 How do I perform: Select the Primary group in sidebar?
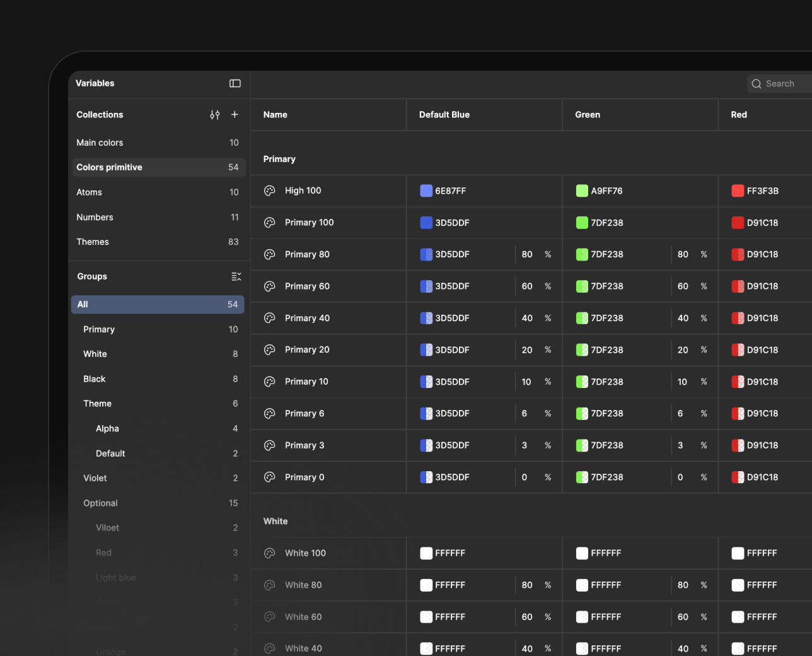(x=158, y=329)
